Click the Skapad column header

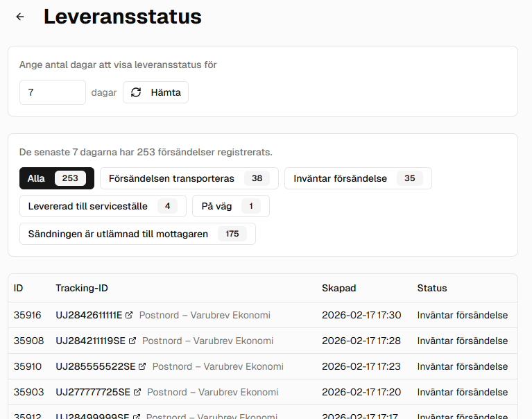[338, 288]
